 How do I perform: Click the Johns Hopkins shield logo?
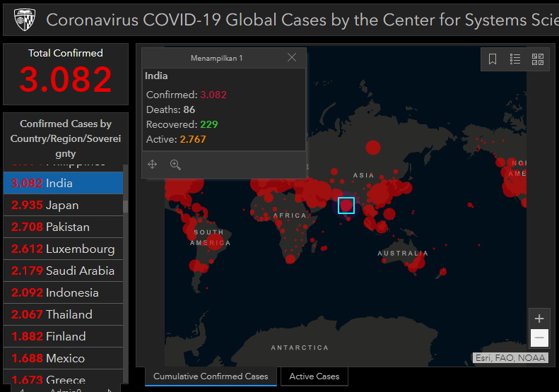tap(25, 20)
